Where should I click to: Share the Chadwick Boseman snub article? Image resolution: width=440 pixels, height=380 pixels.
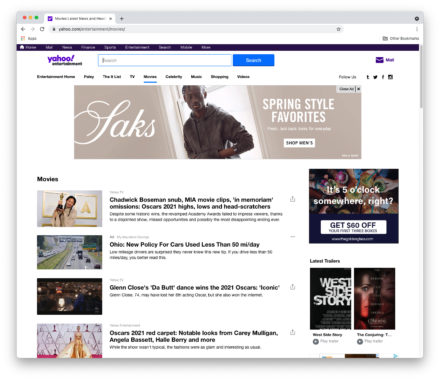point(292,199)
